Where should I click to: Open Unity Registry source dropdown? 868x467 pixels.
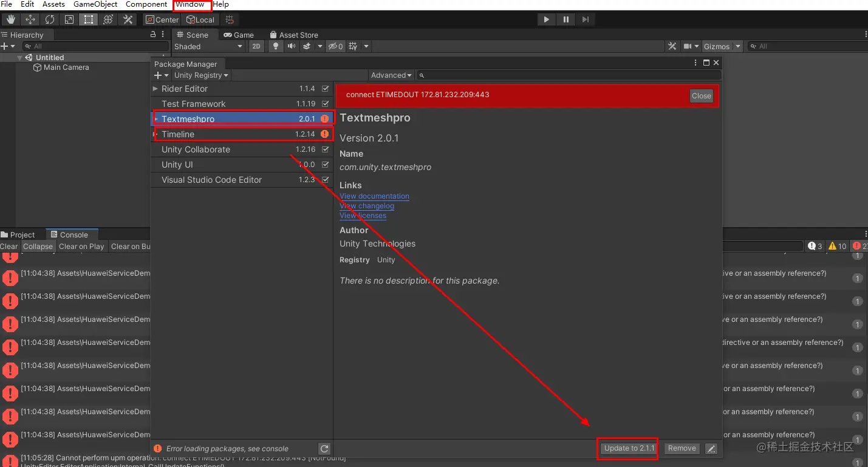[x=201, y=75]
